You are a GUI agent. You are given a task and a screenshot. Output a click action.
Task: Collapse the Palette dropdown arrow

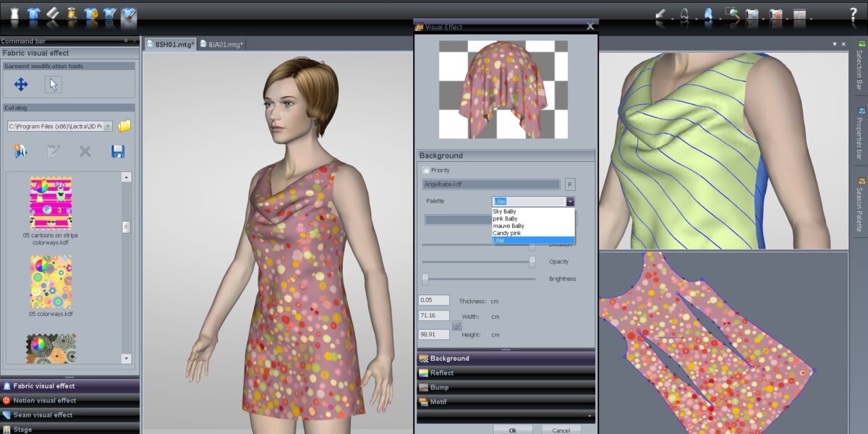pyautogui.click(x=570, y=202)
